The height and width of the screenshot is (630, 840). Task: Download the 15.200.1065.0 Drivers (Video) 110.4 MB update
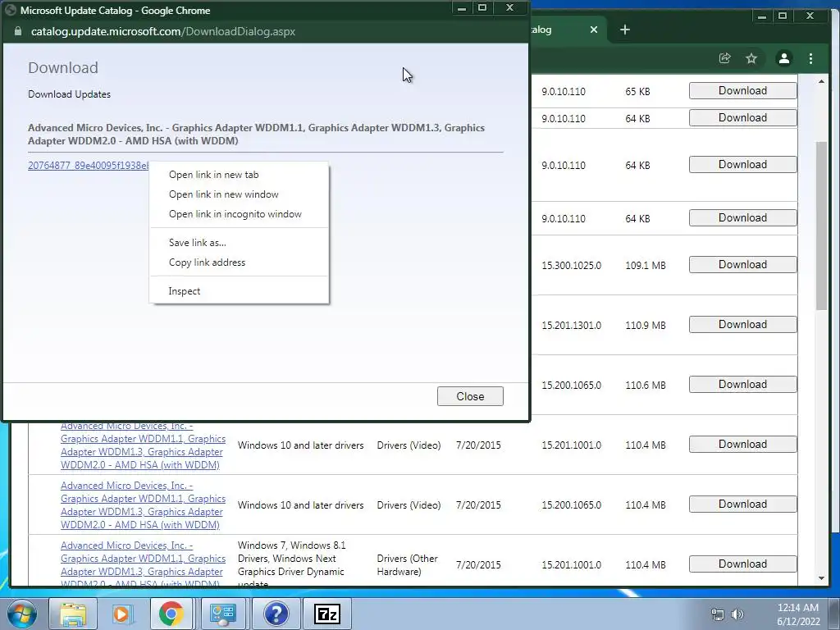point(742,504)
